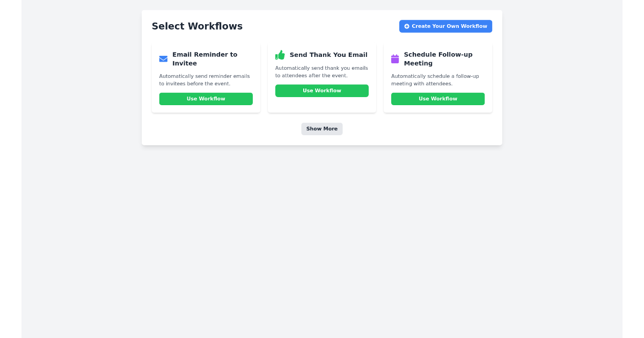This screenshot has height=338, width=644.
Task: Click the Select Workflows heading
Action: 197,26
